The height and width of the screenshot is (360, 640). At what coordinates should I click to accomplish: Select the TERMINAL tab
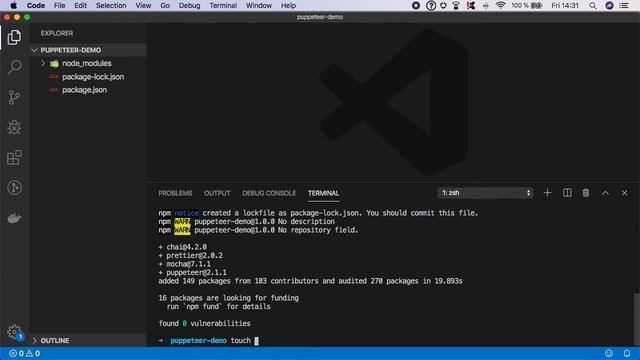tap(324, 193)
